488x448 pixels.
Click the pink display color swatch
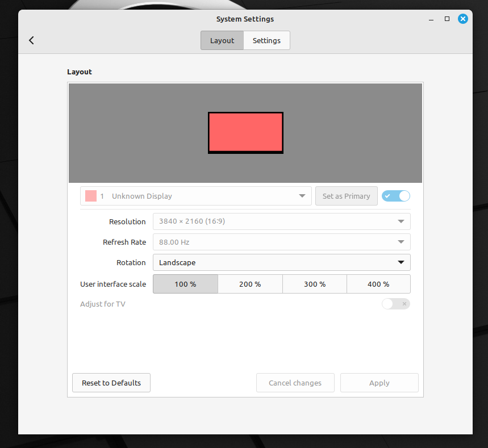(91, 196)
